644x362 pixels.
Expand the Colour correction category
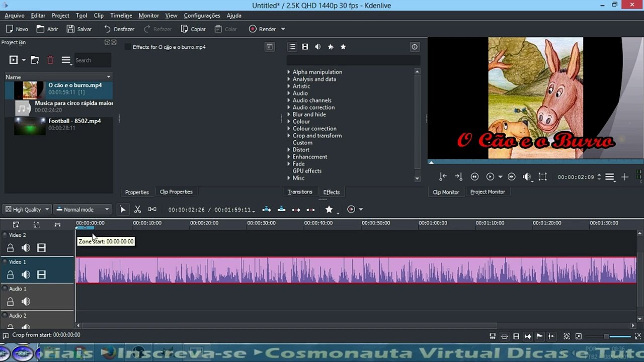point(289,128)
